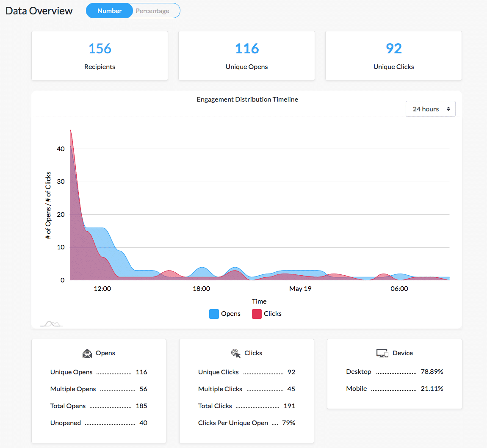Viewport: 487px width, 448px height.
Task: Open the 24 hours time range dropdown
Action: click(x=431, y=109)
